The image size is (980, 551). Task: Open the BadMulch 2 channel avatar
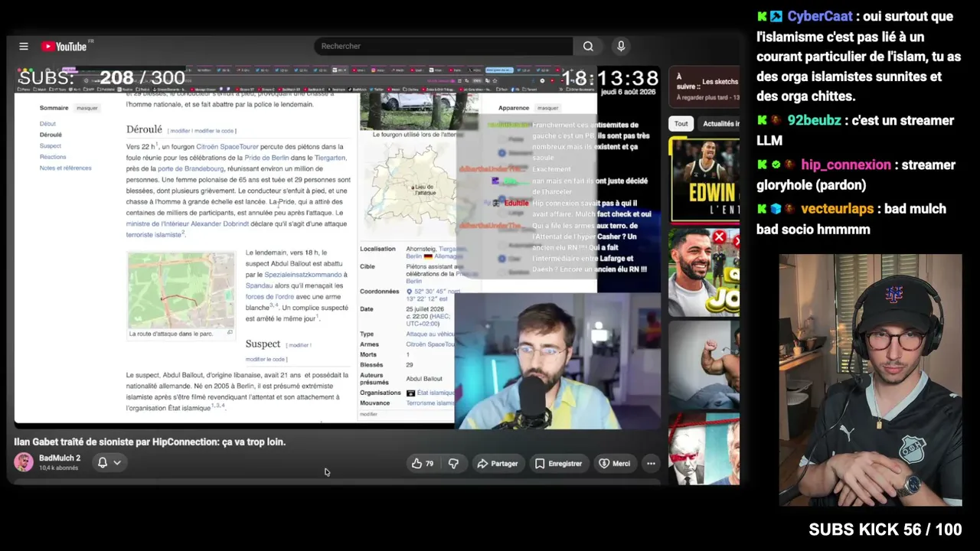[x=24, y=462]
